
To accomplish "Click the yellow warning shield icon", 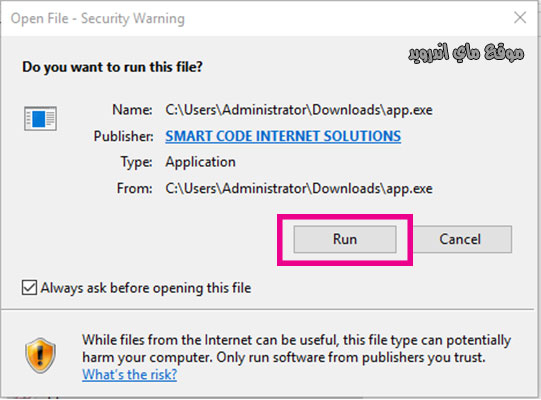I will (x=40, y=356).
